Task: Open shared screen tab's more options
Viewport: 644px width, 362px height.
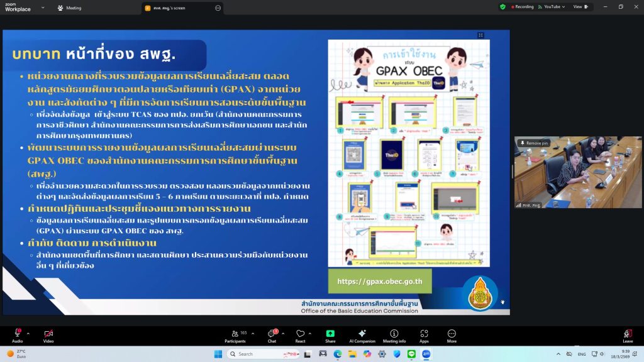Action: coord(218,8)
